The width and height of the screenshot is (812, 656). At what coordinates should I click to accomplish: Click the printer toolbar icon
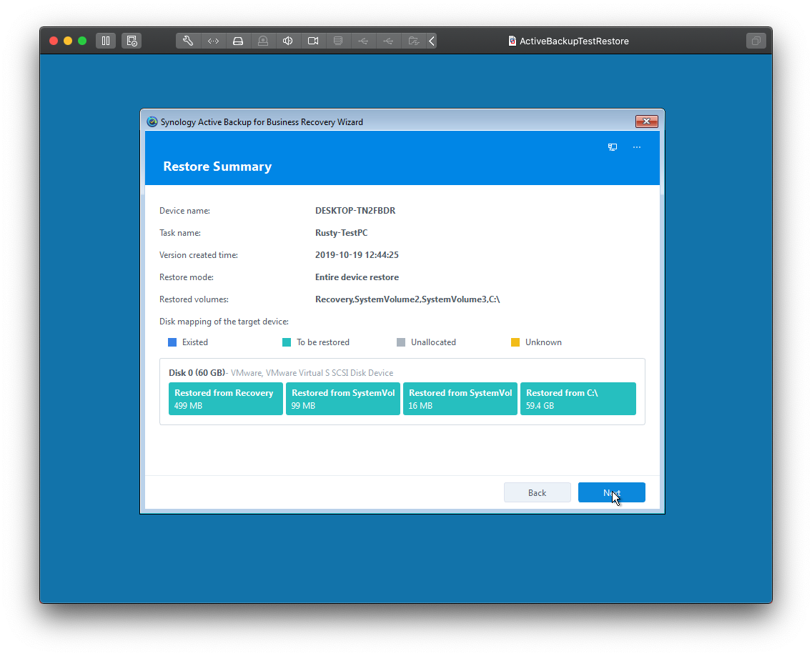[338, 41]
